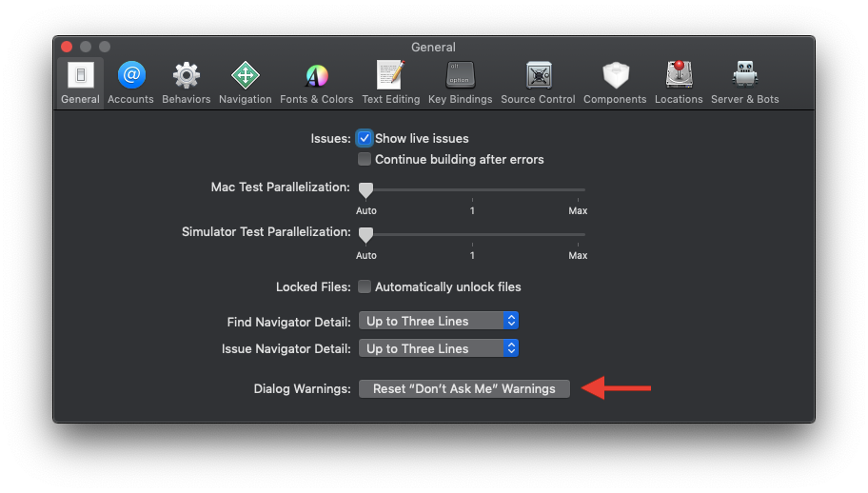The height and width of the screenshot is (493, 868).
Task: Close the General preferences window
Action: coord(67,47)
